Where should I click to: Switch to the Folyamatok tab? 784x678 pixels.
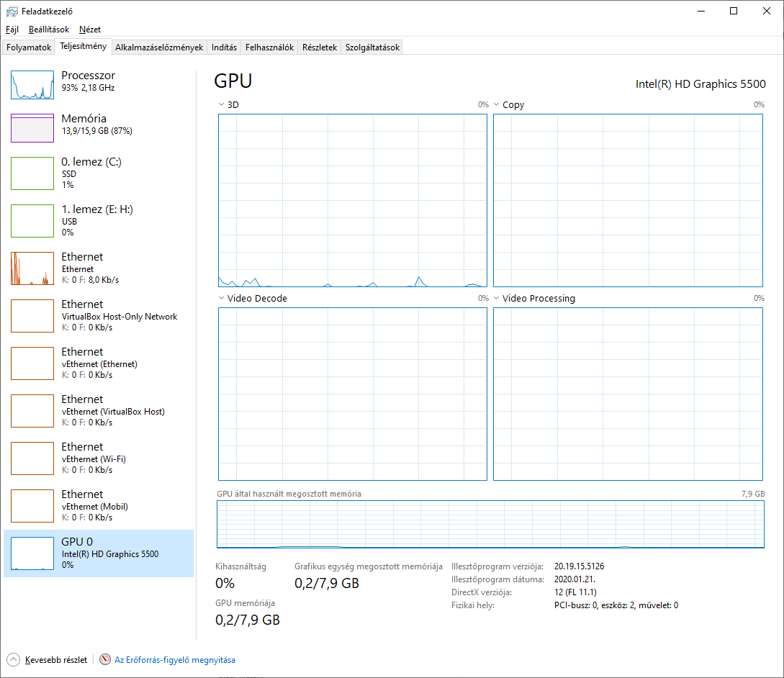coord(28,47)
